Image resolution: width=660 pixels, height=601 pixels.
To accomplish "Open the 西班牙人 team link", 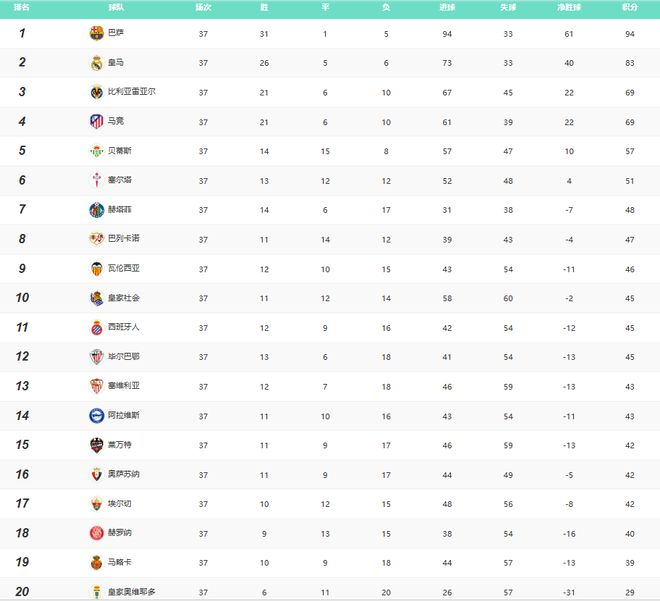I will [124, 327].
